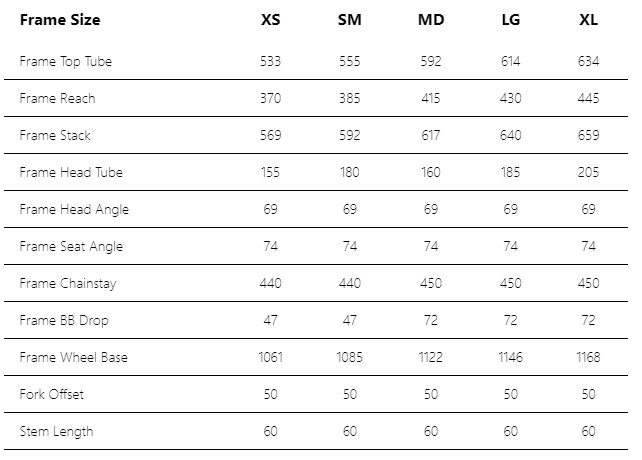Click the XS top tube value 533

(271, 61)
